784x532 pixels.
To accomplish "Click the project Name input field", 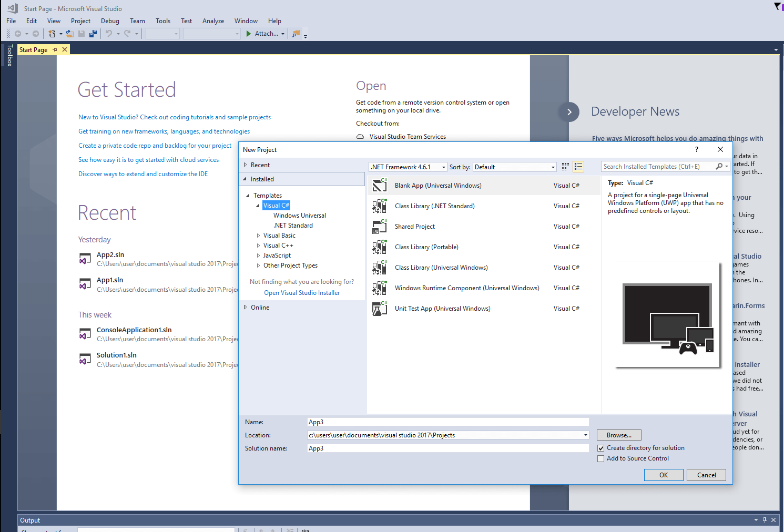I will 448,422.
